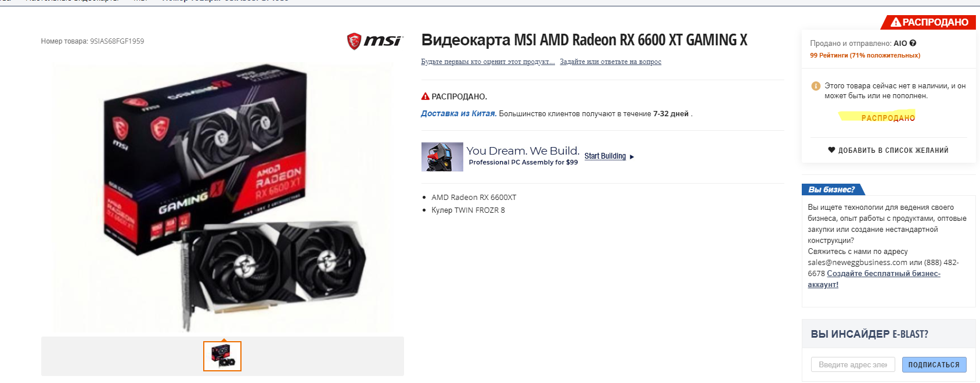This screenshot has width=980, height=383.
Task: Click 'Будьте первым кто оценит этот продукт' link
Action: click(x=488, y=62)
